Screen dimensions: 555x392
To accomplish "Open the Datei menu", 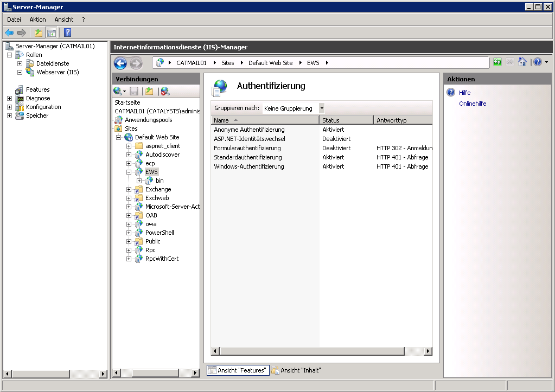I will tap(14, 20).
